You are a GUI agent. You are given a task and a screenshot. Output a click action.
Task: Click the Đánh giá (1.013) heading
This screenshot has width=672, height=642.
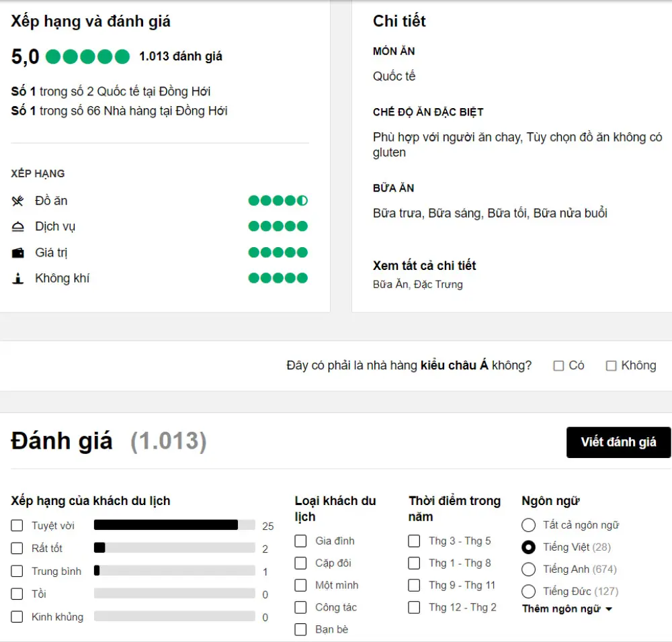[x=109, y=441]
